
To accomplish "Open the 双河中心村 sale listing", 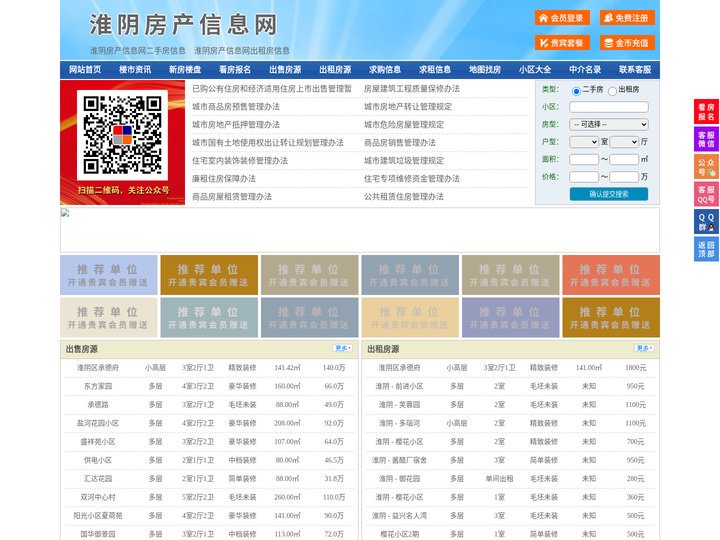I will pyautogui.click(x=98, y=497).
